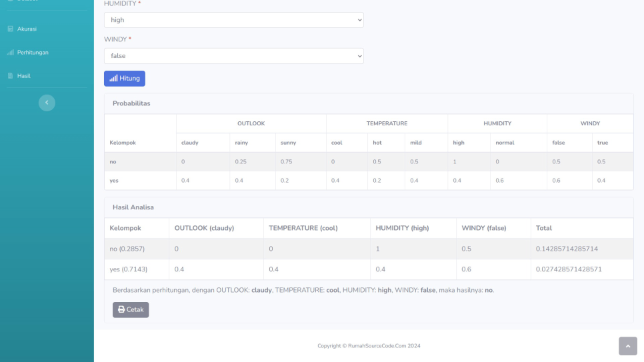
Task: Click the printer icon on Cetak
Action: pyautogui.click(x=121, y=309)
